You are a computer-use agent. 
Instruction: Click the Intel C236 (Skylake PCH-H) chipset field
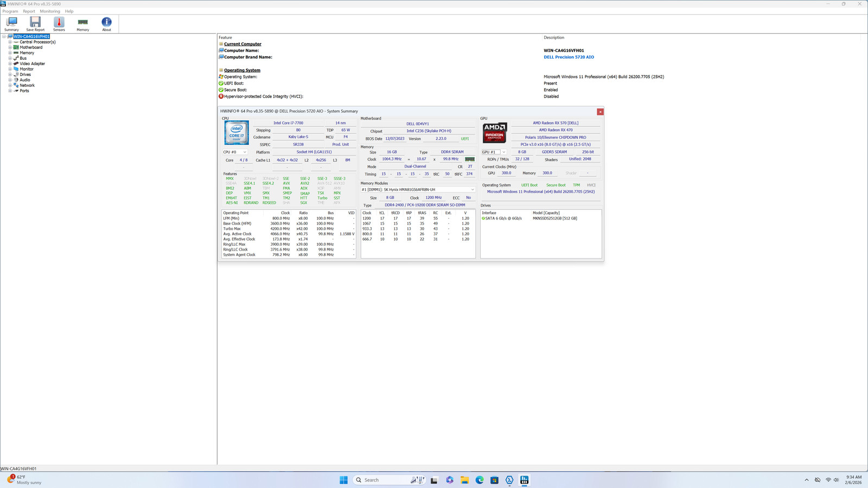pyautogui.click(x=429, y=131)
